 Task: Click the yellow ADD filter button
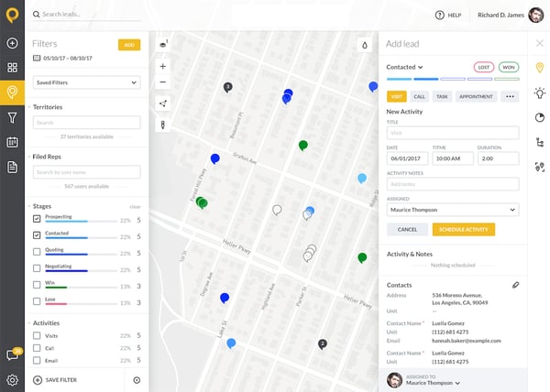coord(129,45)
